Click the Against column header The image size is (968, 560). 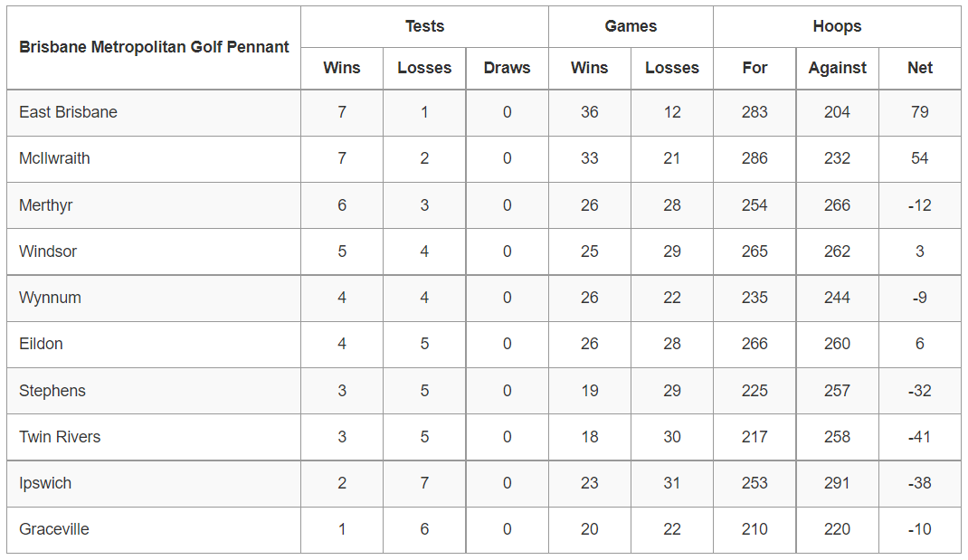point(837,68)
